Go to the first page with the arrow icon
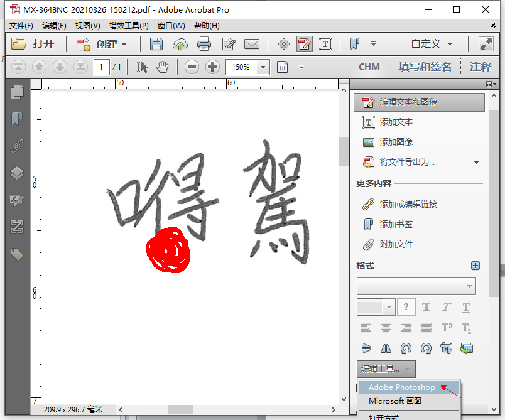This screenshot has width=505, height=420. point(19,67)
